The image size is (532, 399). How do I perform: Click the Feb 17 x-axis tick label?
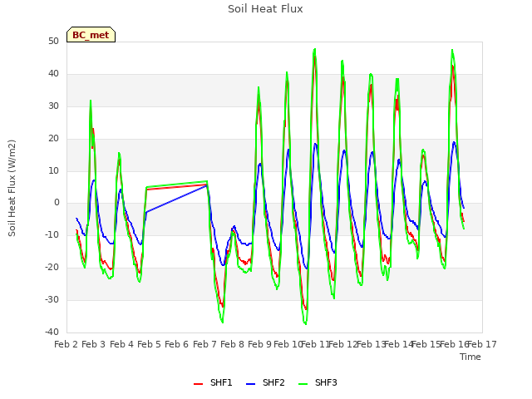pyautogui.click(x=482, y=344)
